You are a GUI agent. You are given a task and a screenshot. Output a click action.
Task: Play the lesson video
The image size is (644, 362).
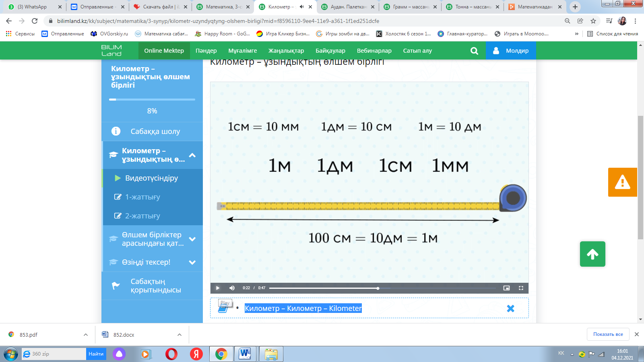(218, 288)
